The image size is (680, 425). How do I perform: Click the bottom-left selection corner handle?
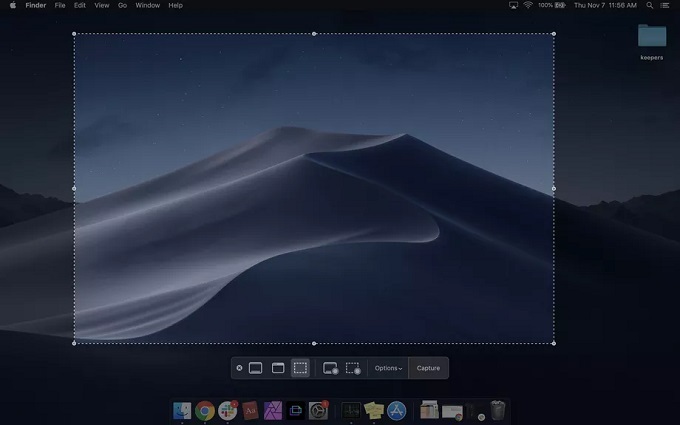click(x=74, y=343)
